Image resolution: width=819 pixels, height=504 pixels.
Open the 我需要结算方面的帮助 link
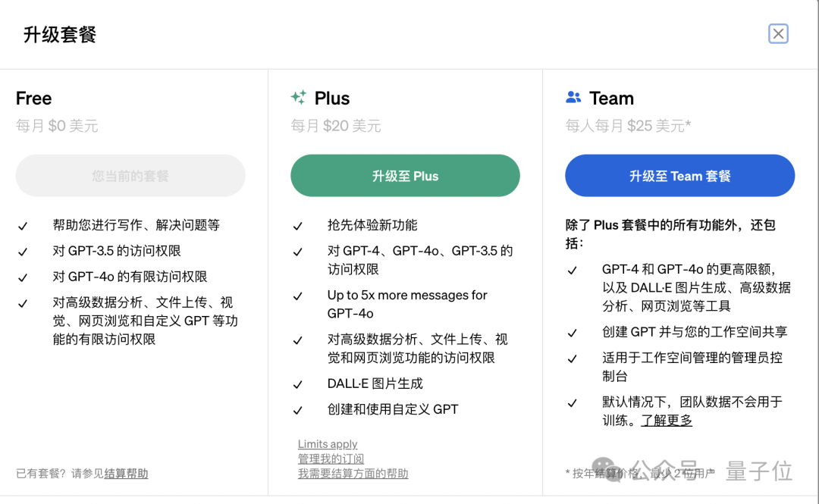point(353,473)
